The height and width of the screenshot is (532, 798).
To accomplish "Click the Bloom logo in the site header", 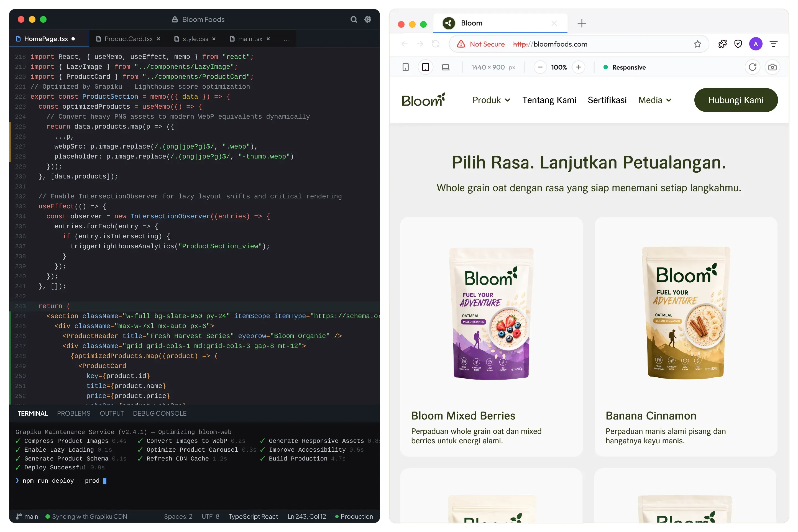I will 423,100.
